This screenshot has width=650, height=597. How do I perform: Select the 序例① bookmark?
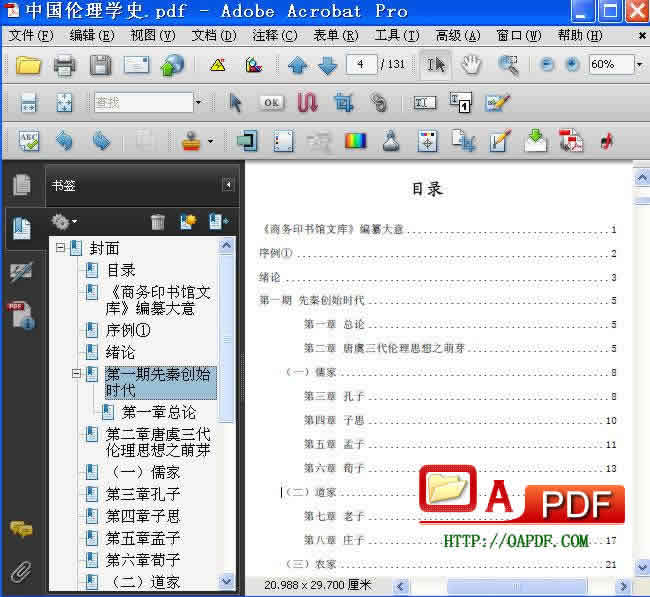(x=128, y=330)
